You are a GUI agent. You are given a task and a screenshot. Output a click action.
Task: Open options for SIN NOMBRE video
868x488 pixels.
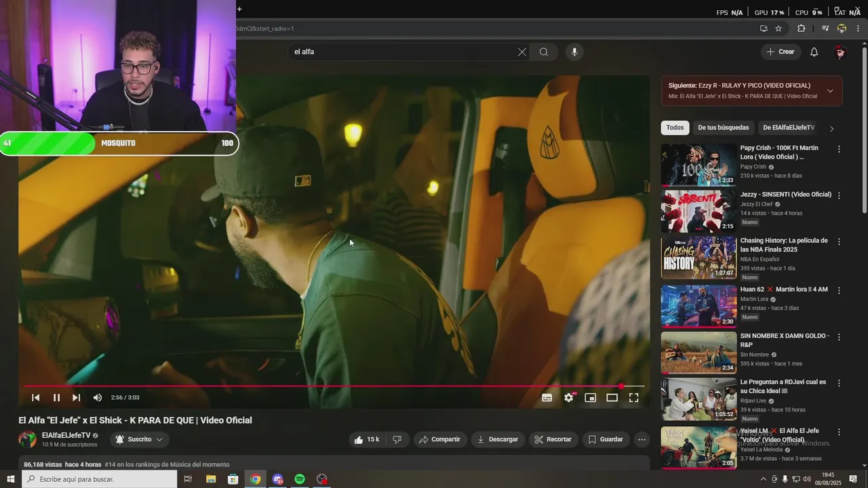coord(839,337)
